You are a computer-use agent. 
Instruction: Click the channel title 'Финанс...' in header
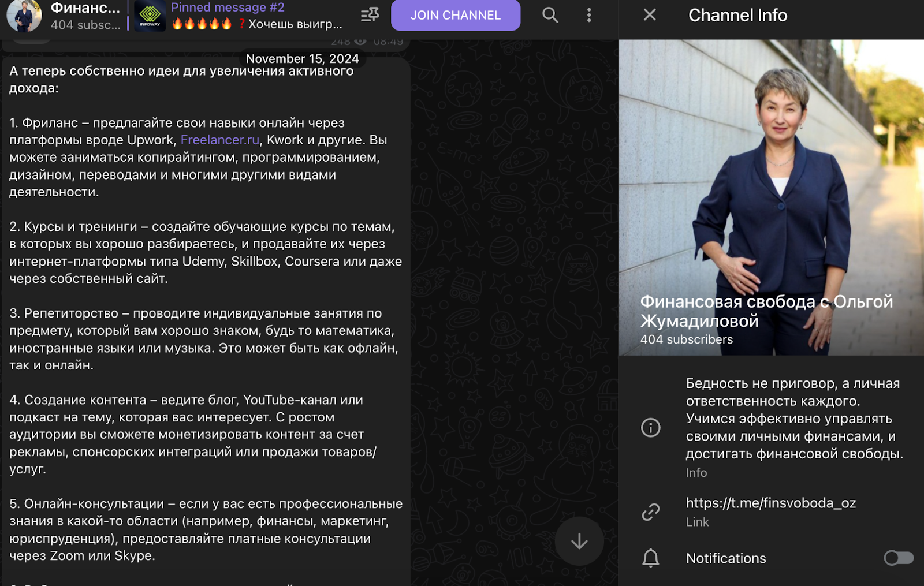point(85,8)
